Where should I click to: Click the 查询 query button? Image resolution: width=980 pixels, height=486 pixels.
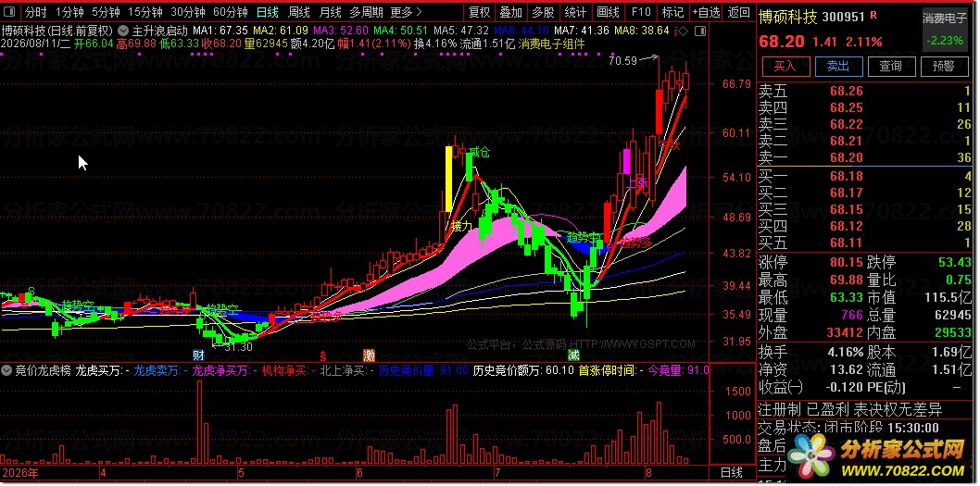point(890,67)
